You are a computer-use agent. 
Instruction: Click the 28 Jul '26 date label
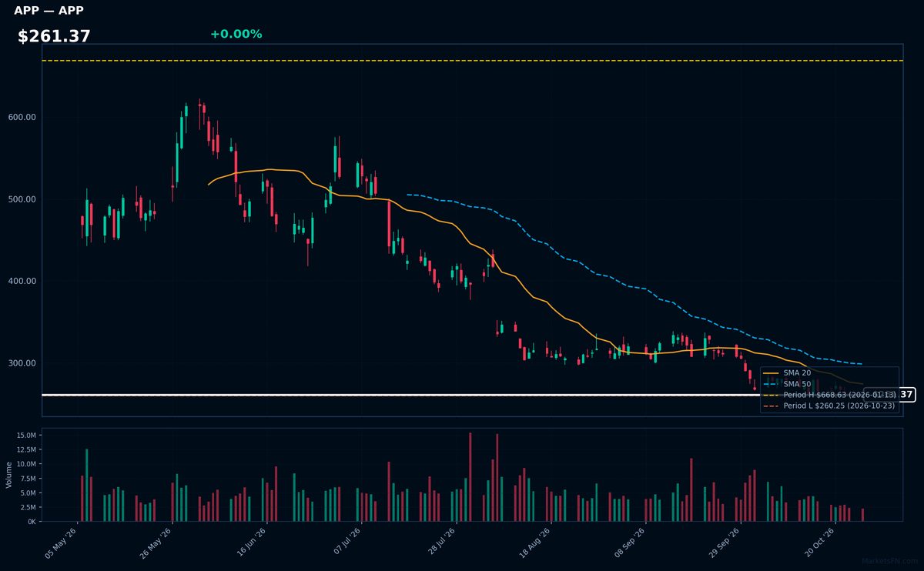pos(441,543)
